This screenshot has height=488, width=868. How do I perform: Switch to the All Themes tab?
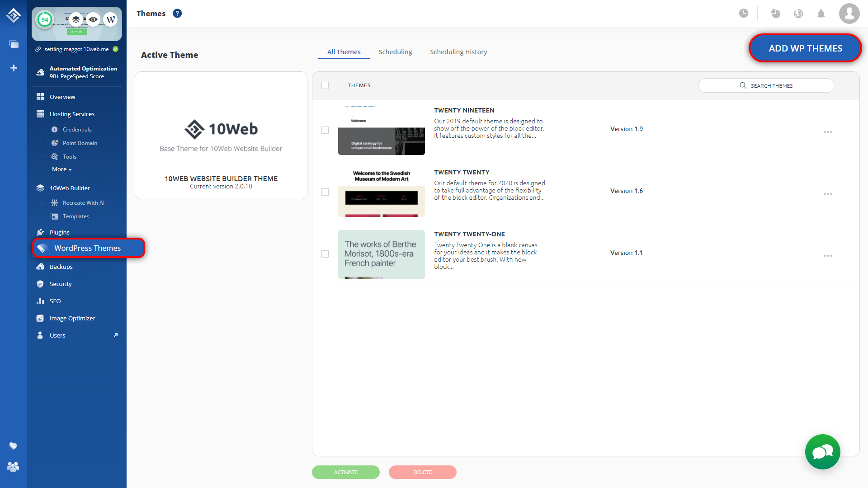[344, 52]
